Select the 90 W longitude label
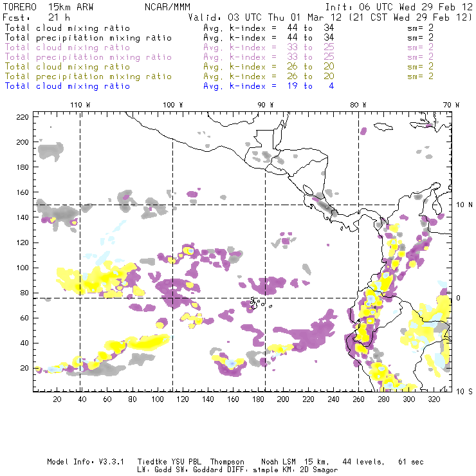The image size is (476, 476). coord(266,105)
